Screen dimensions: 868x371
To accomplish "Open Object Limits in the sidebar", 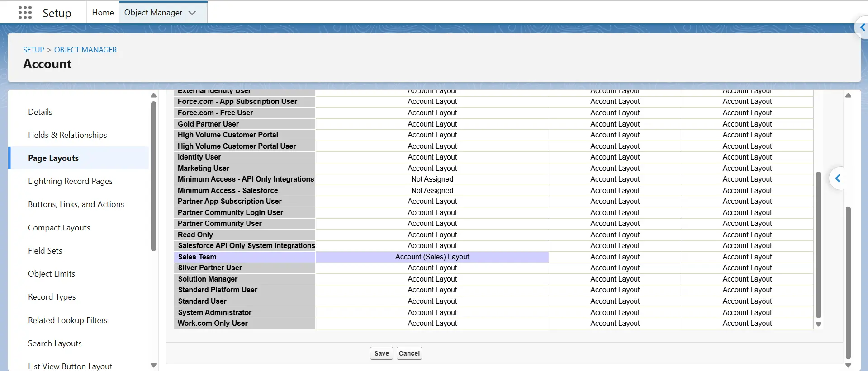I will coord(51,274).
